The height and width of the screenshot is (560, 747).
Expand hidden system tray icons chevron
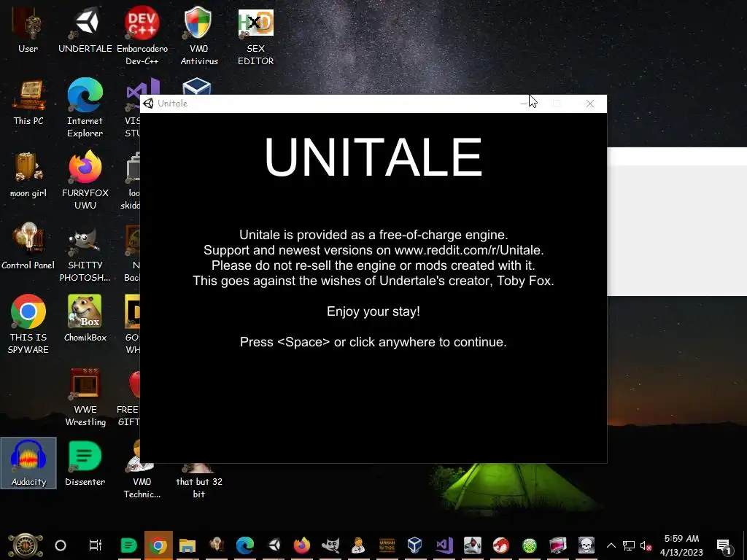point(611,545)
